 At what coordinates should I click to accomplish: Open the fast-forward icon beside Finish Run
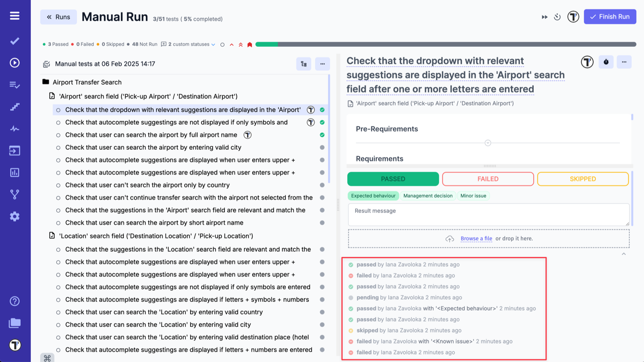click(544, 17)
